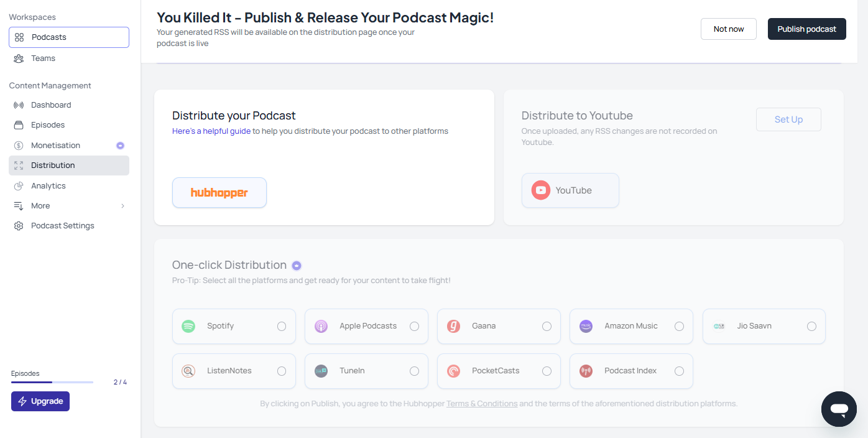Click the TuneIn logo icon
The height and width of the screenshot is (438, 868).
tap(321, 371)
